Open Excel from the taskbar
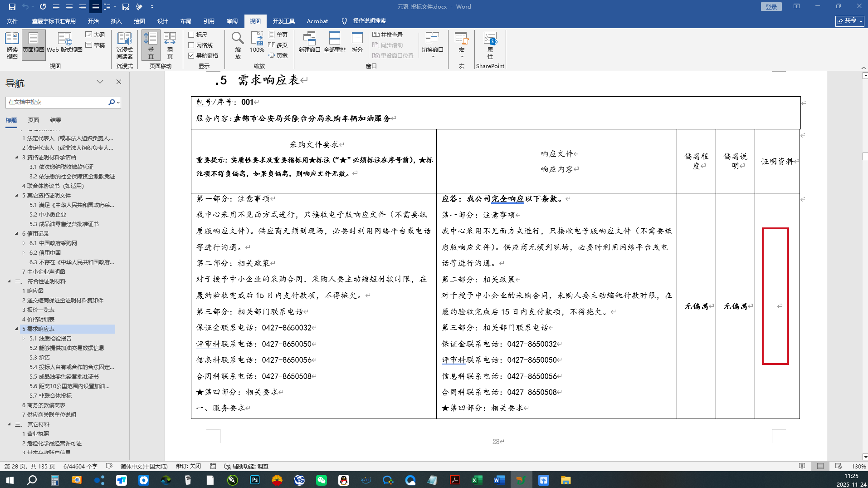868x488 pixels. 477,480
